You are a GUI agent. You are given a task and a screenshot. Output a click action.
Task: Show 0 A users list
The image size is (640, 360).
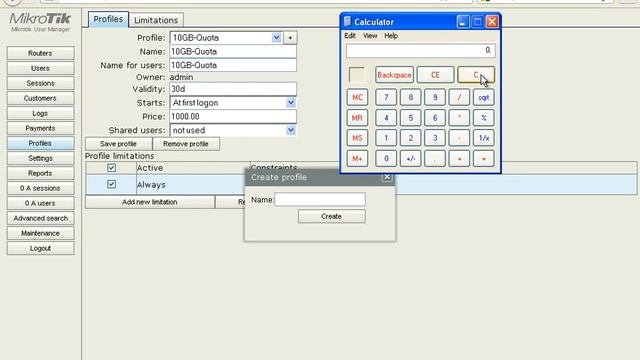[x=40, y=203]
